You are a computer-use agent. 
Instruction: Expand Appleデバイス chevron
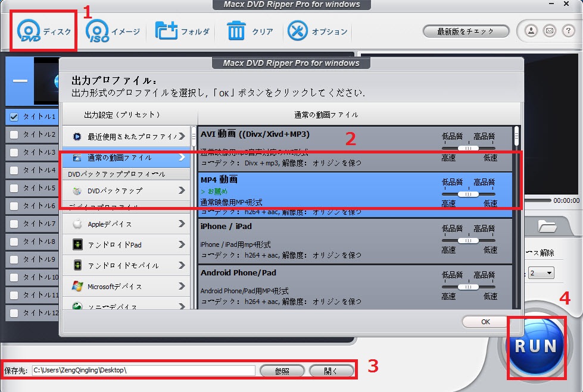[182, 224]
